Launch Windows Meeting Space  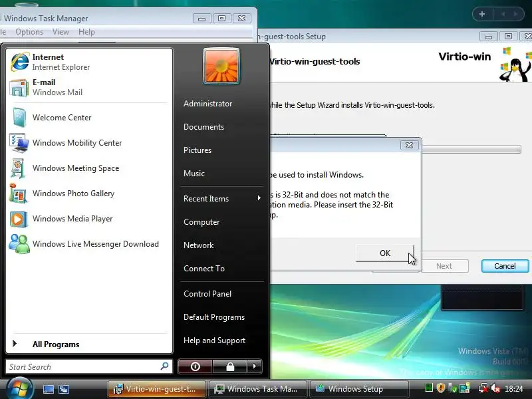click(x=89, y=168)
